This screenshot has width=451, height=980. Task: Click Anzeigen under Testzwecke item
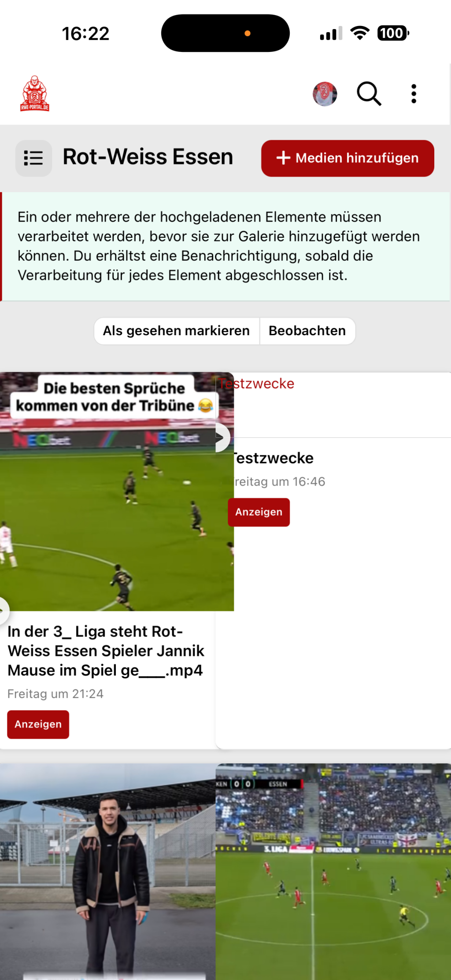[x=259, y=512]
